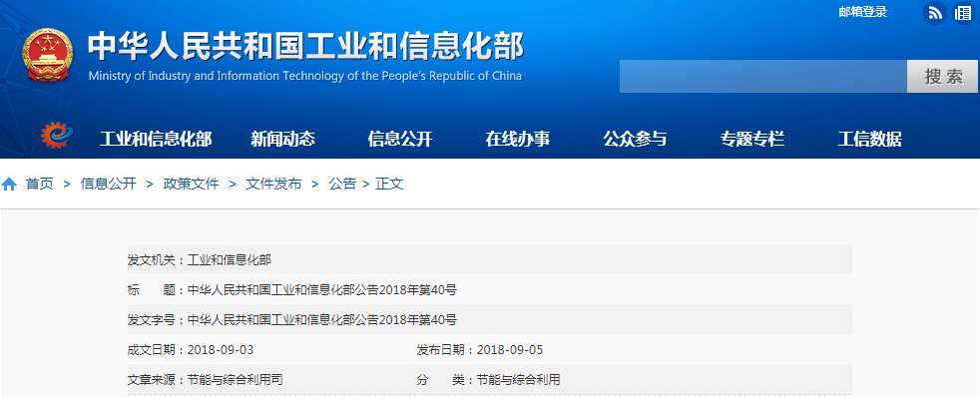
Task: Click 发布日期 value 2018-09-05
Action: pos(510,350)
